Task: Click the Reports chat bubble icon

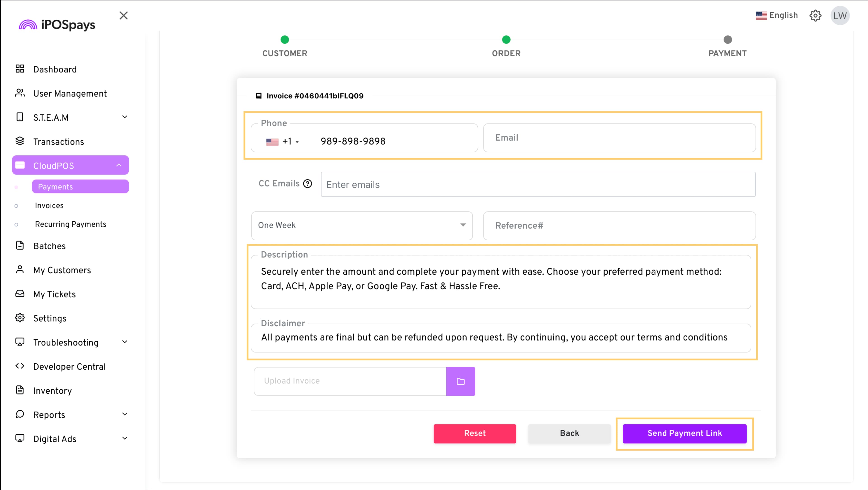Action: point(20,414)
